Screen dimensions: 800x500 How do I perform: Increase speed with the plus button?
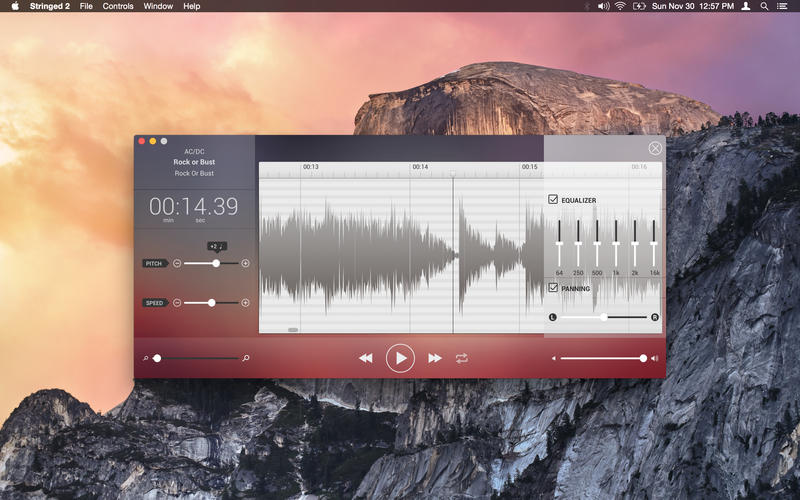(245, 302)
